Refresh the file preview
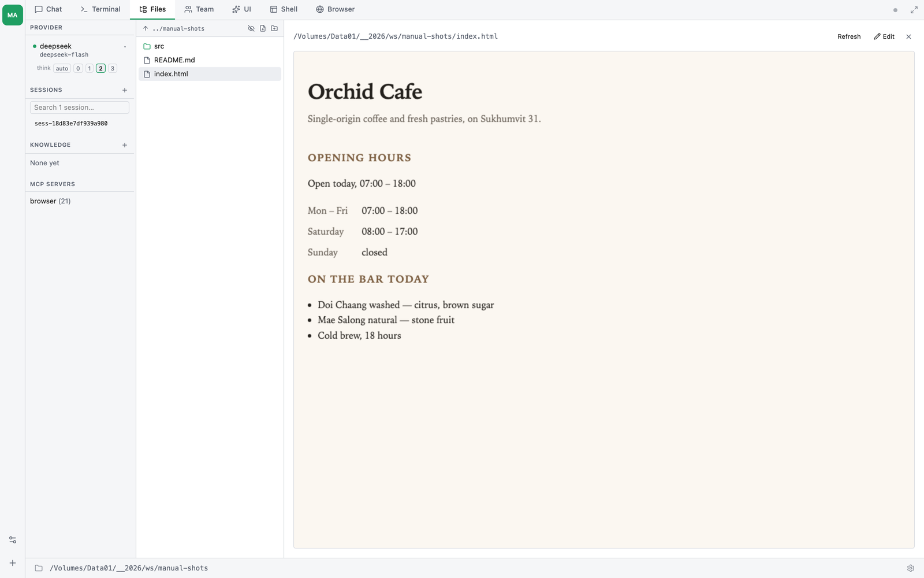Image resolution: width=924 pixels, height=578 pixels. tap(849, 36)
